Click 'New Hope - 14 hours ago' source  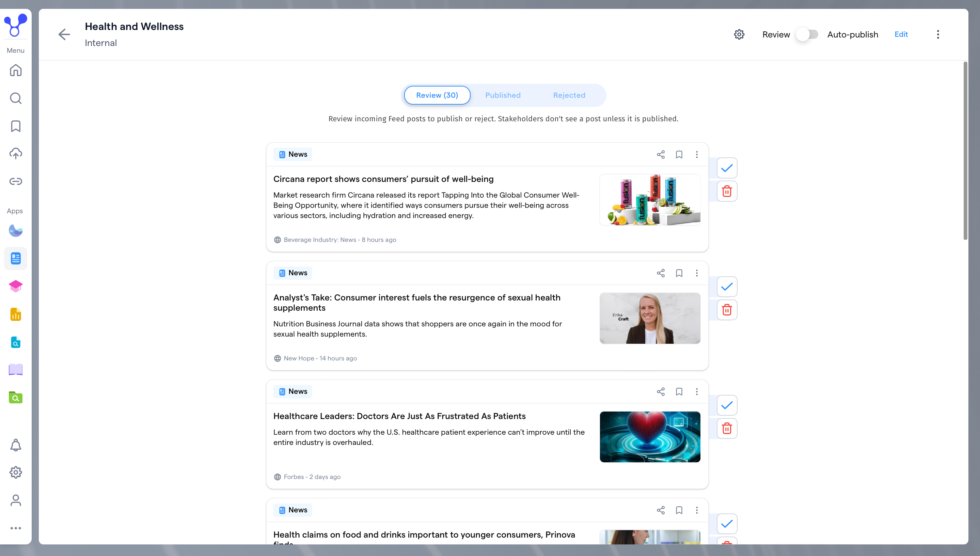coord(320,359)
